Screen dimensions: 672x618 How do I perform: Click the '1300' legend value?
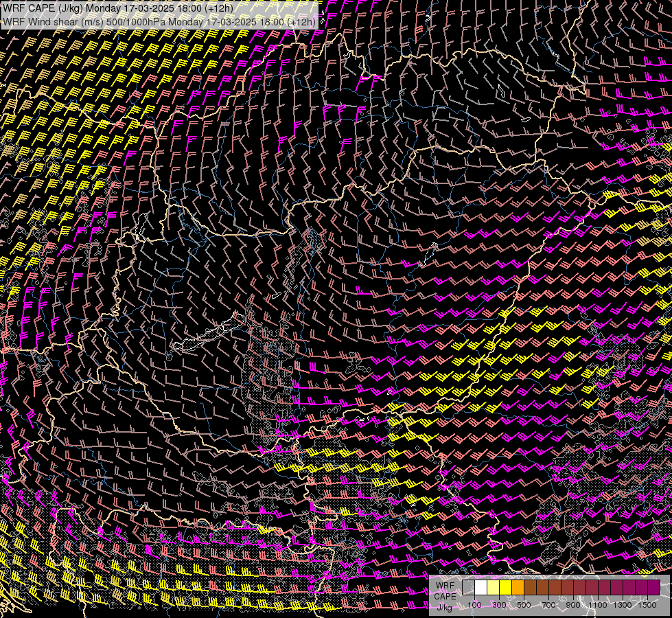623,605
